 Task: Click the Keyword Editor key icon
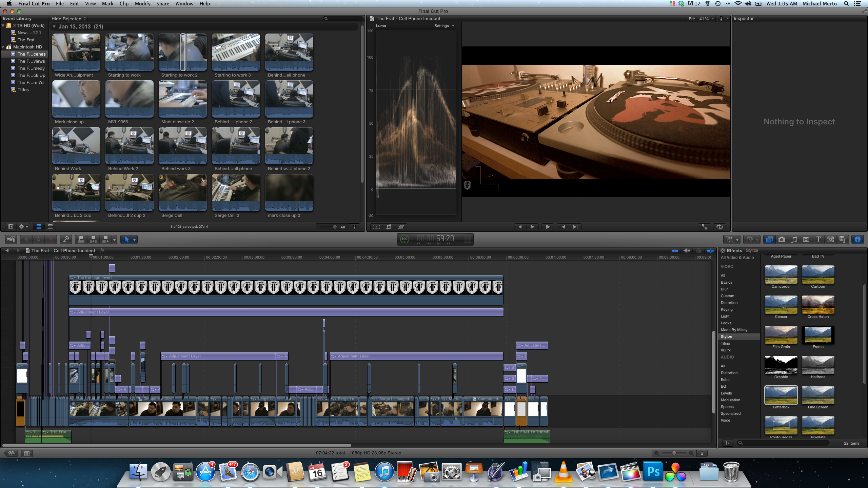66,240
